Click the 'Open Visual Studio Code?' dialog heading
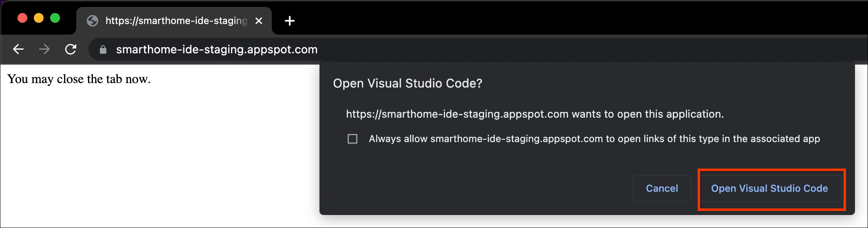The image size is (868, 228). pyautogui.click(x=408, y=83)
